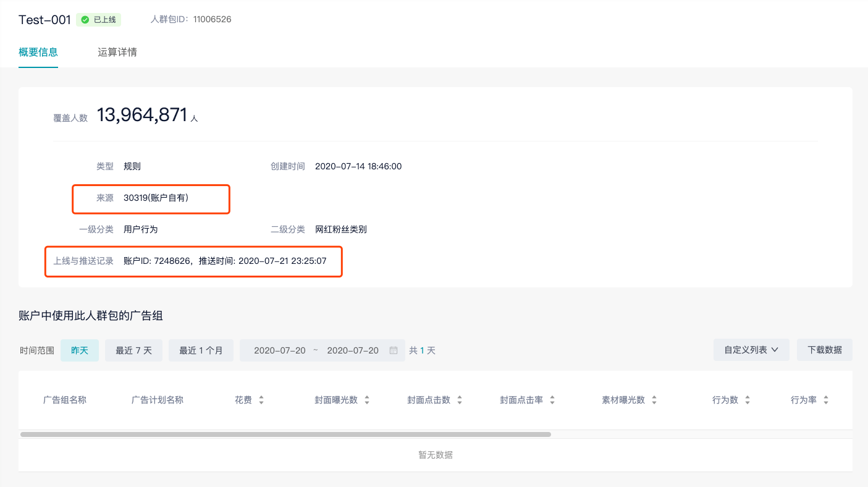Viewport: 868px width, 487px height.
Task: Click the push record text with 账户ID: 7248626
Action: [x=225, y=261]
